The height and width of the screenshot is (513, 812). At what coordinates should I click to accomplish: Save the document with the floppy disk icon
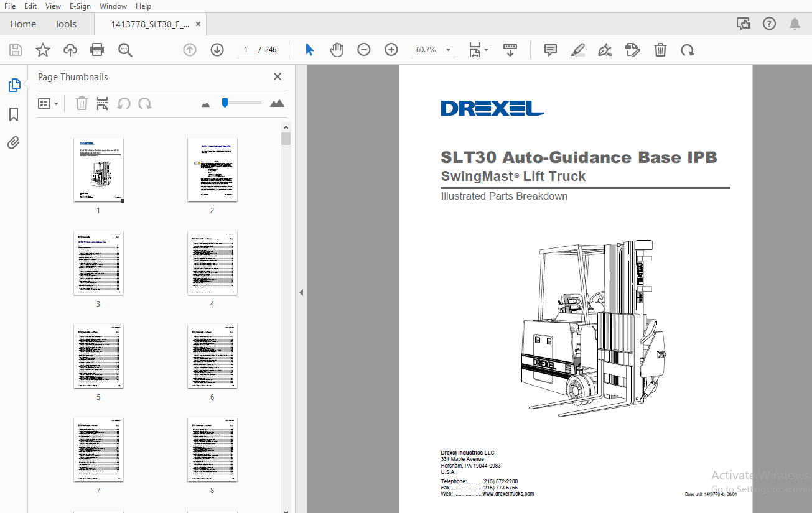tap(16, 50)
